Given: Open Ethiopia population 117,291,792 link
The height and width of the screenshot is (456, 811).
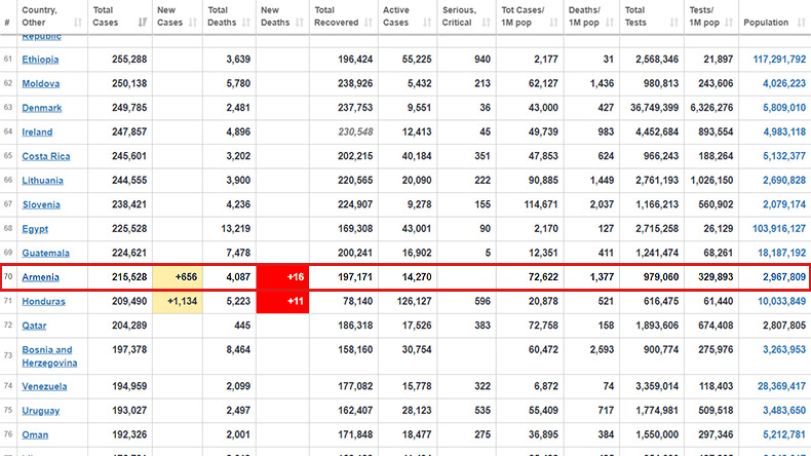Looking at the screenshot, I should [x=779, y=59].
